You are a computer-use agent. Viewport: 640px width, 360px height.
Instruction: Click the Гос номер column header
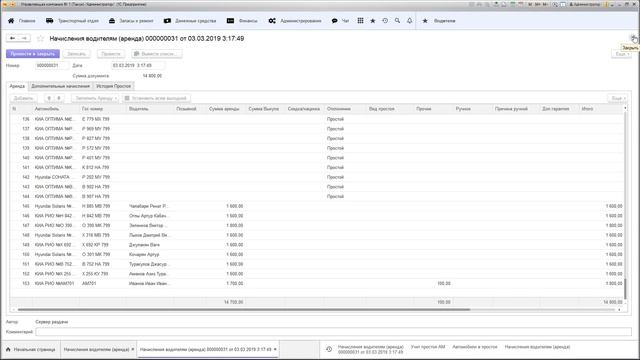[103, 109]
